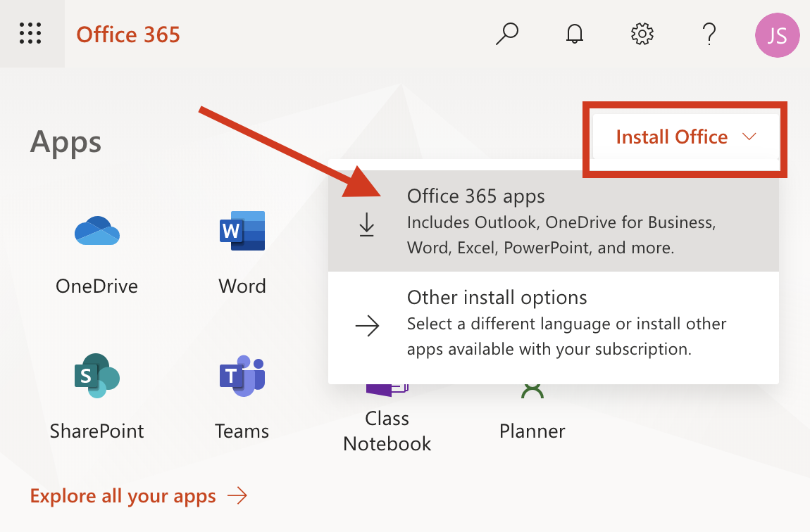The height and width of the screenshot is (532, 810).
Task: Open the Help question mark
Action: coord(709,34)
